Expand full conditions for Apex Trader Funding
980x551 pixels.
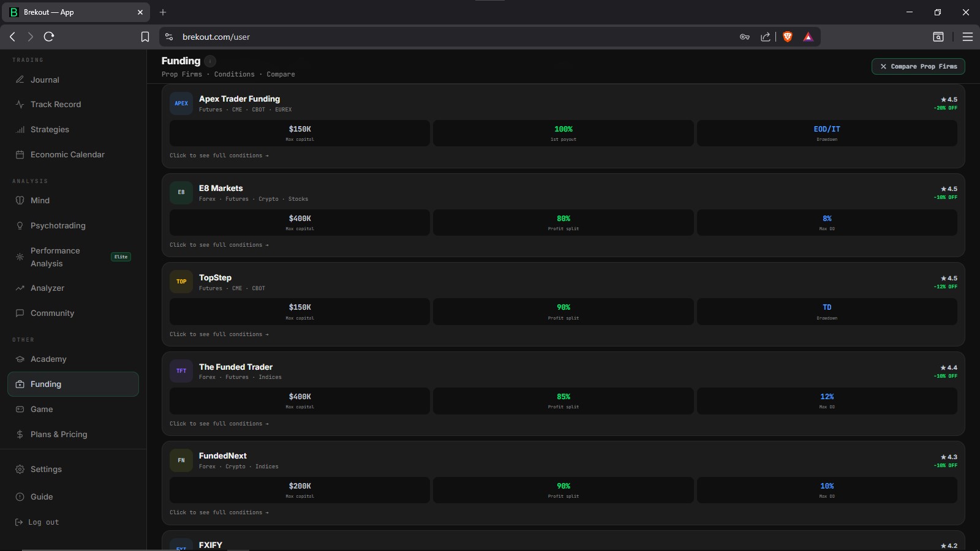pyautogui.click(x=219, y=156)
